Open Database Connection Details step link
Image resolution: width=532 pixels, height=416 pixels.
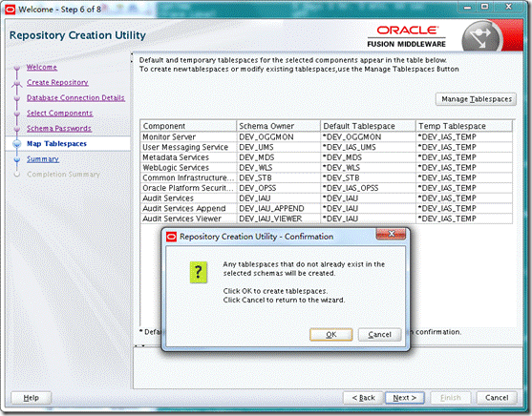(75, 97)
